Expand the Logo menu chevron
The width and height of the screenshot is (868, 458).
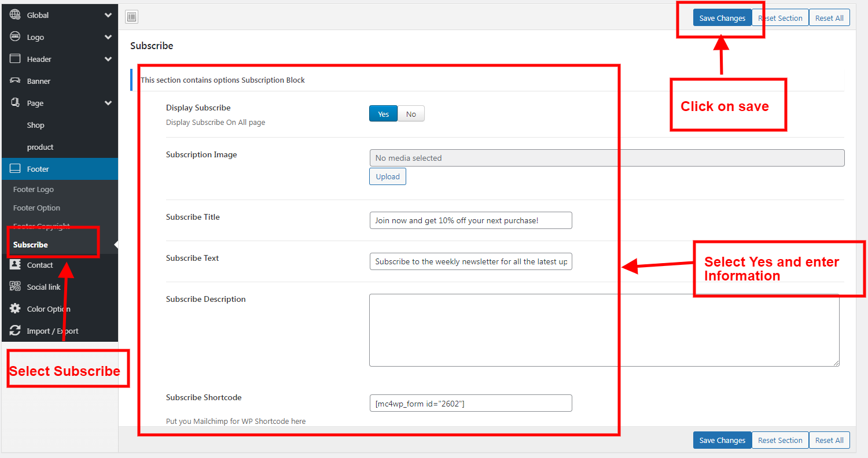pos(108,37)
